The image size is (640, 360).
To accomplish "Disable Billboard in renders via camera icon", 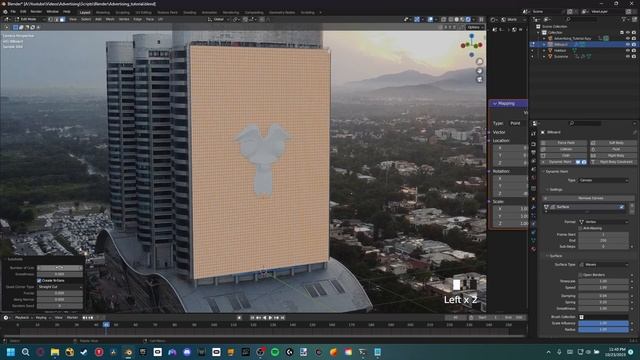I will (x=634, y=44).
